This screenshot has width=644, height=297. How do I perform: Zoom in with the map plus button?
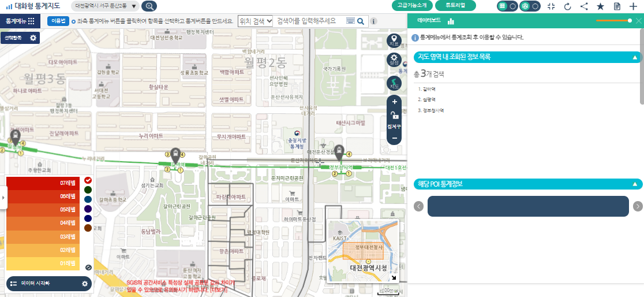click(394, 102)
